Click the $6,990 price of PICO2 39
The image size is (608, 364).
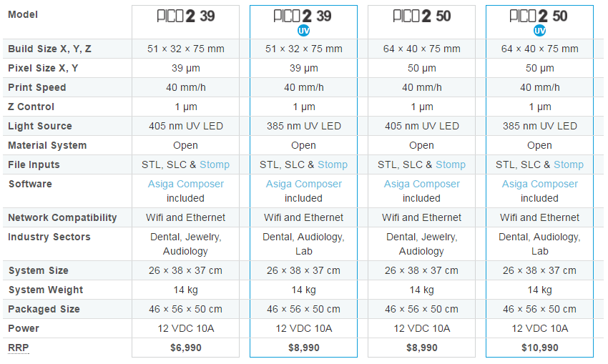tap(186, 348)
